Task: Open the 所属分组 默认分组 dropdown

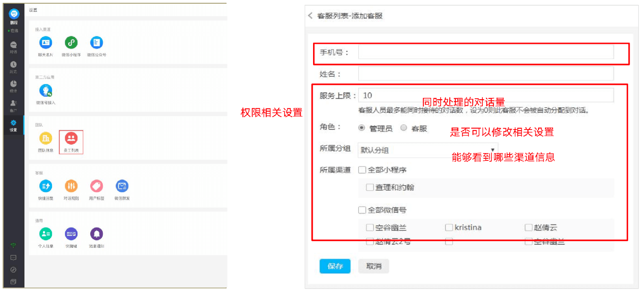Action: click(x=428, y=150)
